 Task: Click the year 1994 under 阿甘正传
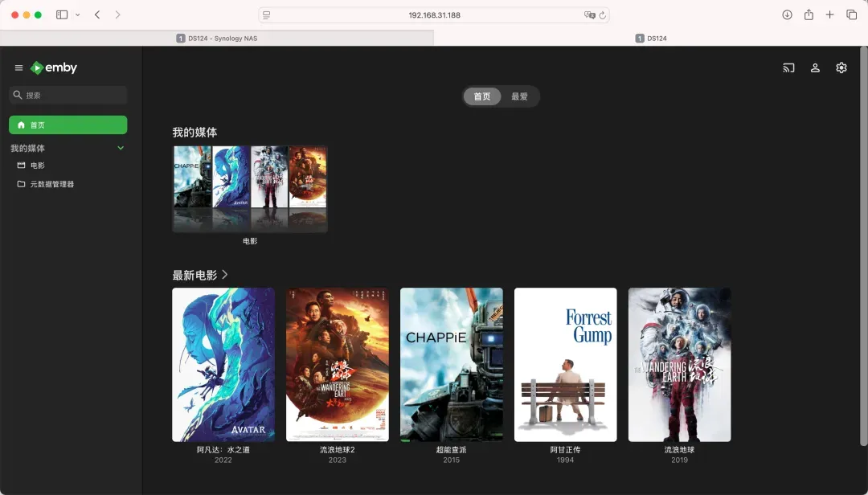[x=565, y=460]
